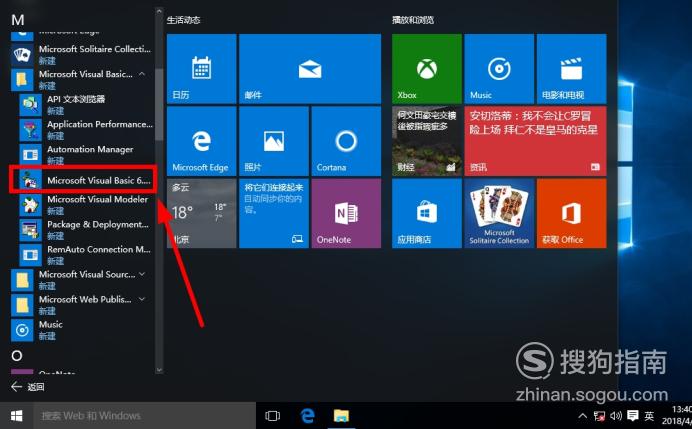The width and height of the screenshot is (692, 429).
Task: Click the app list scrollbar up arrow
Action: pyautogui.click(x=159, y=11)
